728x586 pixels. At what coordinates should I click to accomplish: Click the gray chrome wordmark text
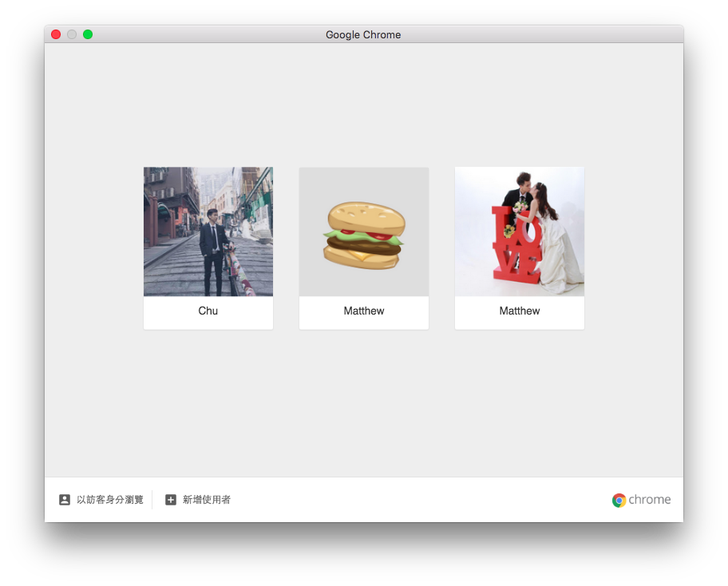point(650,500)
